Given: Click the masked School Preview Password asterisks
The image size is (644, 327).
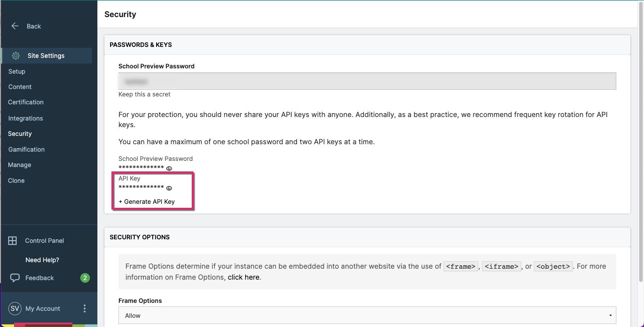Looking at the screenshot, I should pyautogui.click(x=141, y=168).
